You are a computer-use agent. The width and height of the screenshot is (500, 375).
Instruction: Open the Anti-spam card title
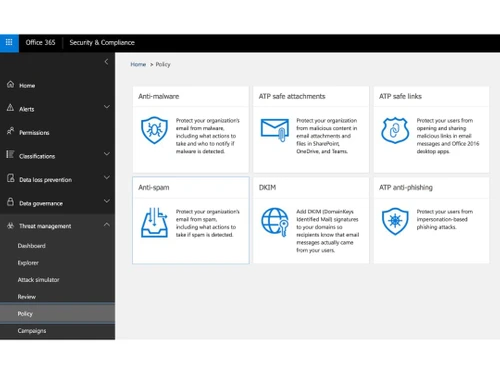(x=154, y=187)
